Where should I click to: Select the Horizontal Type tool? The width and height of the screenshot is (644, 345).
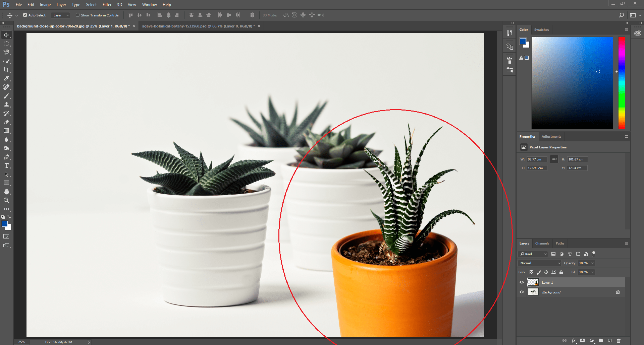point(6,165)
